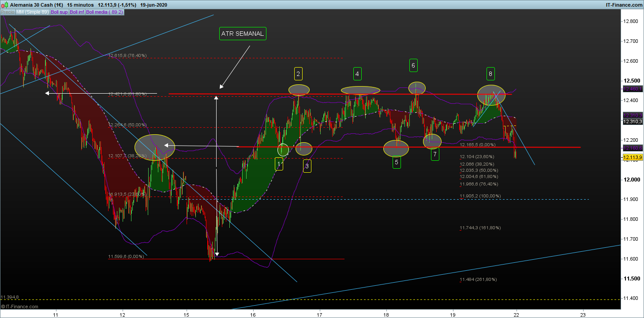Click the 12.000 price axis label
Viewport: 644px width, 318px height.
(x=632, y=180)
